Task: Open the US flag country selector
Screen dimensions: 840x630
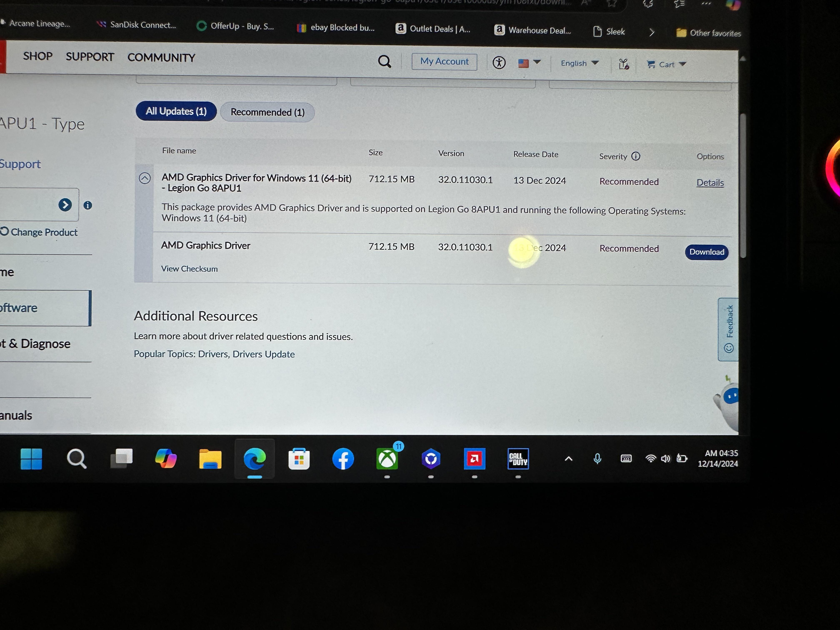Action: (529, 63)
